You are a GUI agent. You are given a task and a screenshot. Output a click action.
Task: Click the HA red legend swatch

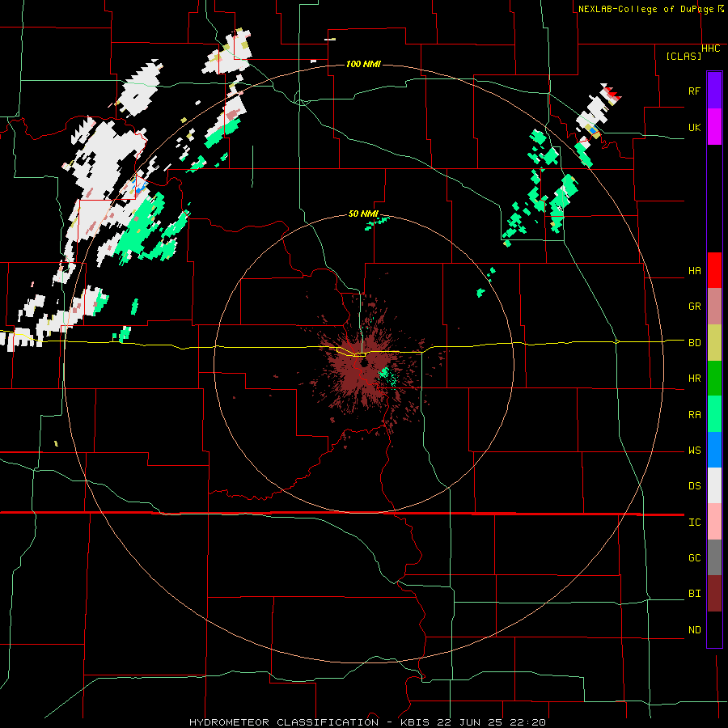coord(714,270)
